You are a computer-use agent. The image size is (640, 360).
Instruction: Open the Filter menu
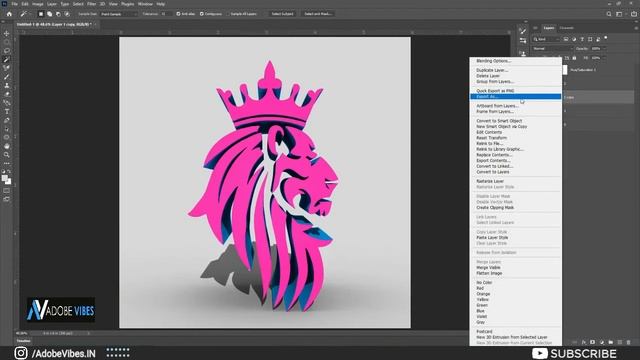[91, 4]
